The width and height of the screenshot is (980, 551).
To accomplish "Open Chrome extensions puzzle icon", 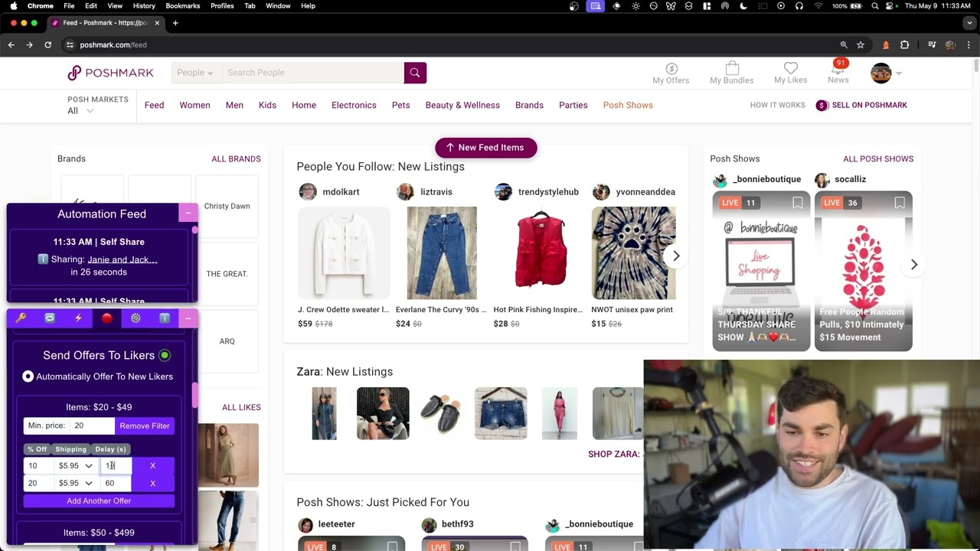I will [905, 45].
